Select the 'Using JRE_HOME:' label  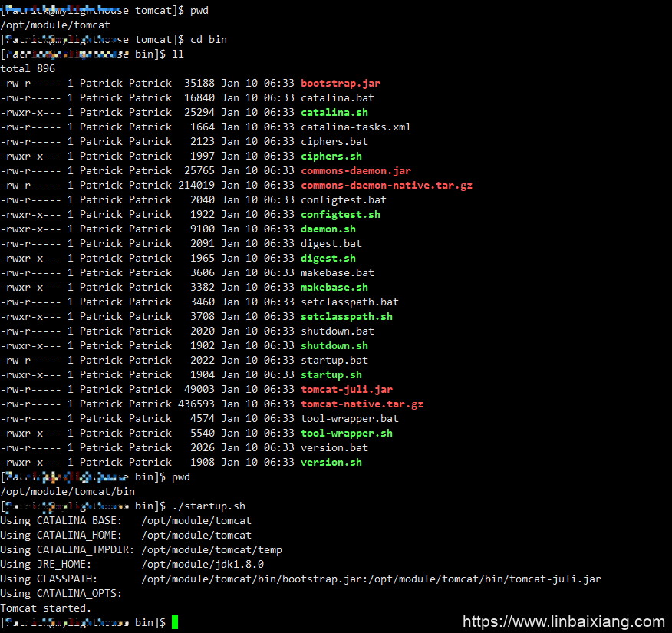tap(46, 564)
